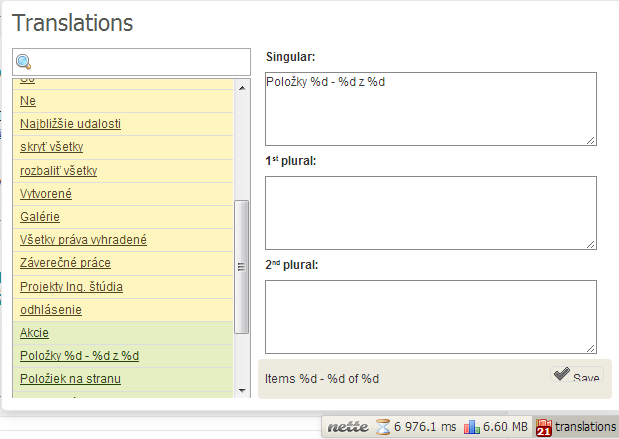Click the translation list scrollbar thumb
This screenshot has width=619, height=439.
pyautogui.click(x=242, y=267)
